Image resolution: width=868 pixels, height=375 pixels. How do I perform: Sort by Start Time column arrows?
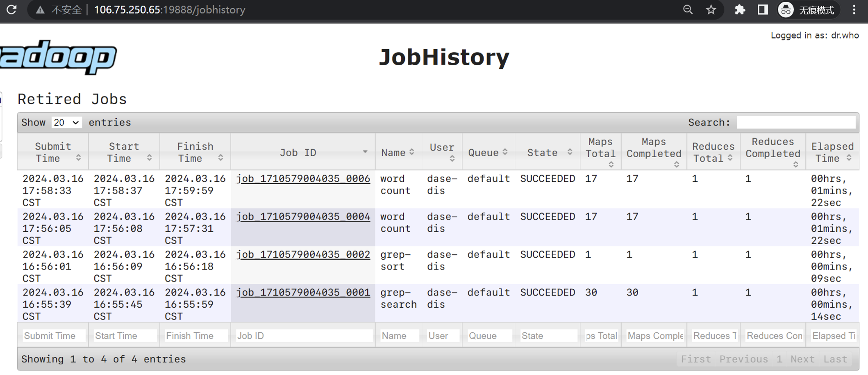tap(150, 158)
